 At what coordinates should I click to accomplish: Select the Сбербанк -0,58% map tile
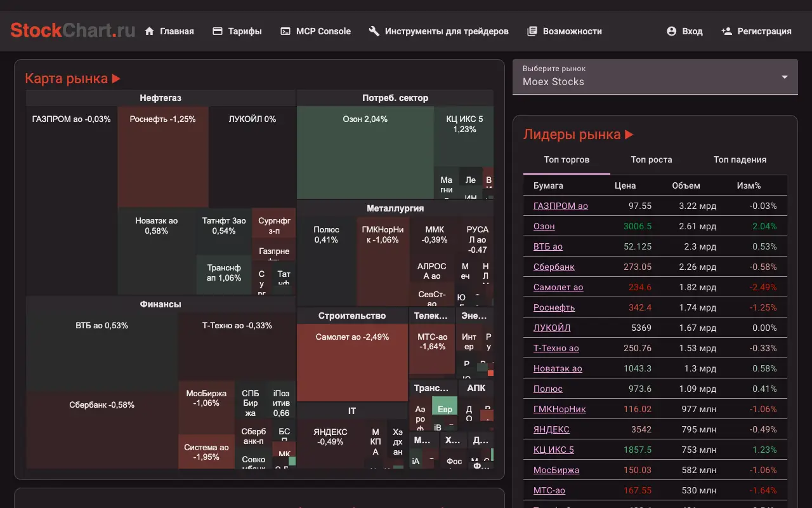(x=101, y=430)
